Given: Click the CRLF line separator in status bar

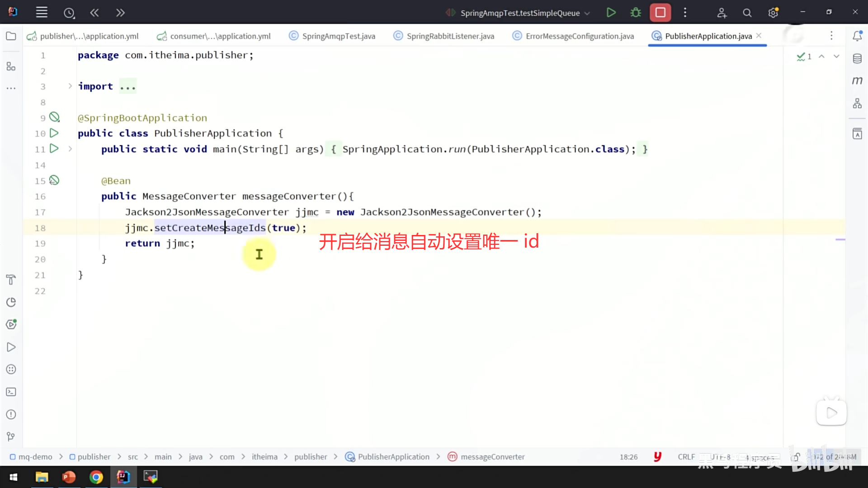Looking at the screenshot, I should (686, 457).
